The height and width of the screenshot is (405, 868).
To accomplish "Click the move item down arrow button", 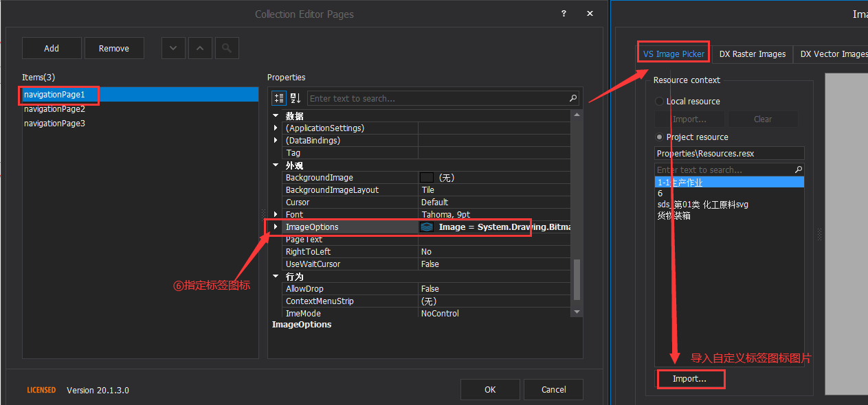I will (x=173, y=48).
